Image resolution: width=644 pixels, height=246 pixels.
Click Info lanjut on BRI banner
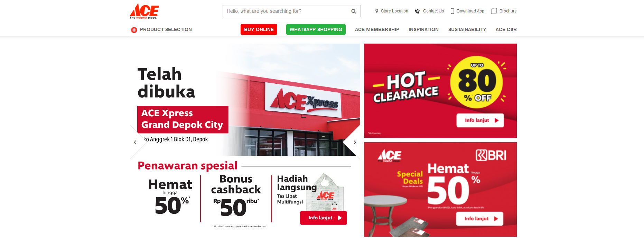click(x=479, y=219)
